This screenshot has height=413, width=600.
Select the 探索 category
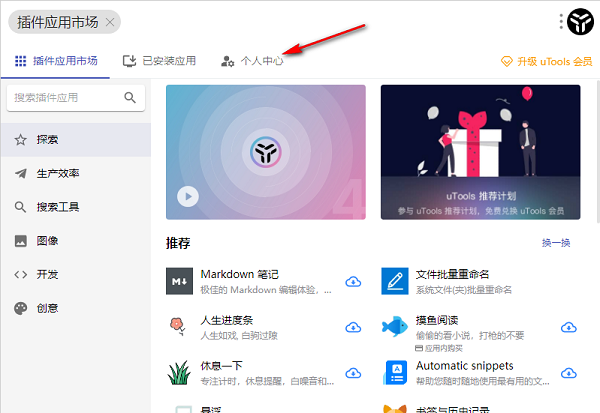[76, 140]
